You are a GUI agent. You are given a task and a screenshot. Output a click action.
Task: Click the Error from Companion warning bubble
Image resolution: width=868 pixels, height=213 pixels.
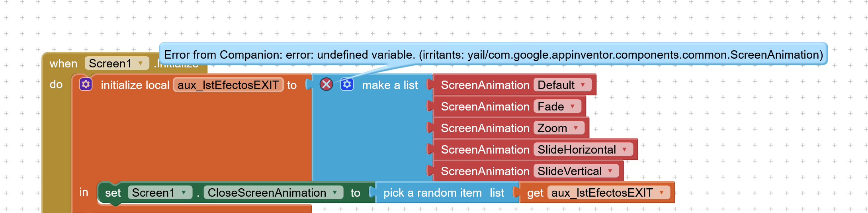click(493, 55)
